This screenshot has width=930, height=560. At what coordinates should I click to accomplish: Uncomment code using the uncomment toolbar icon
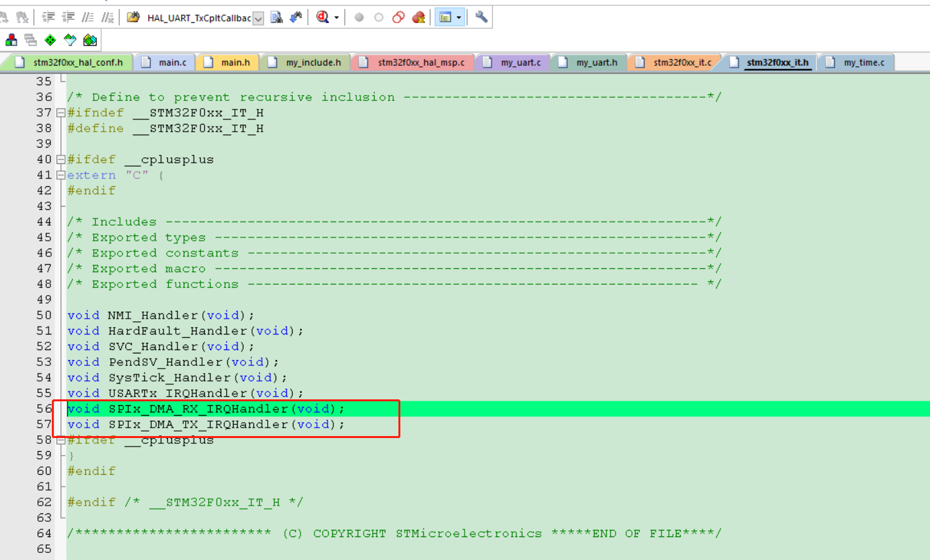tap(108, 17)
